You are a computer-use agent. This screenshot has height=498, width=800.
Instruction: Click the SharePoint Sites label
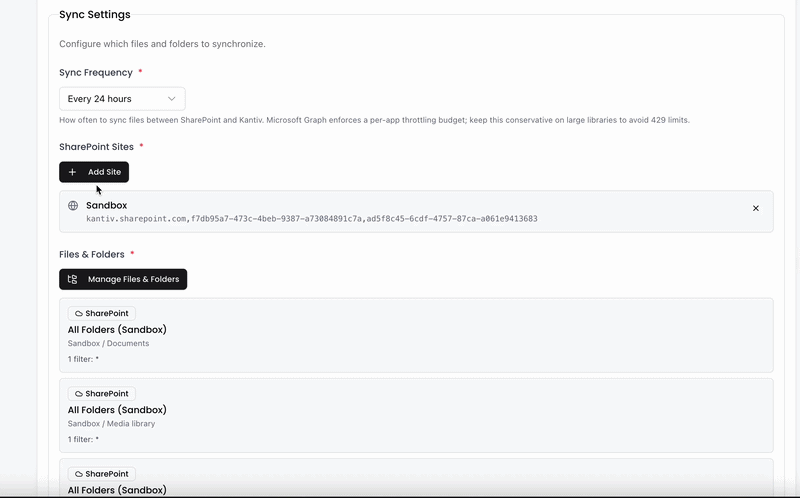[96, 147]
